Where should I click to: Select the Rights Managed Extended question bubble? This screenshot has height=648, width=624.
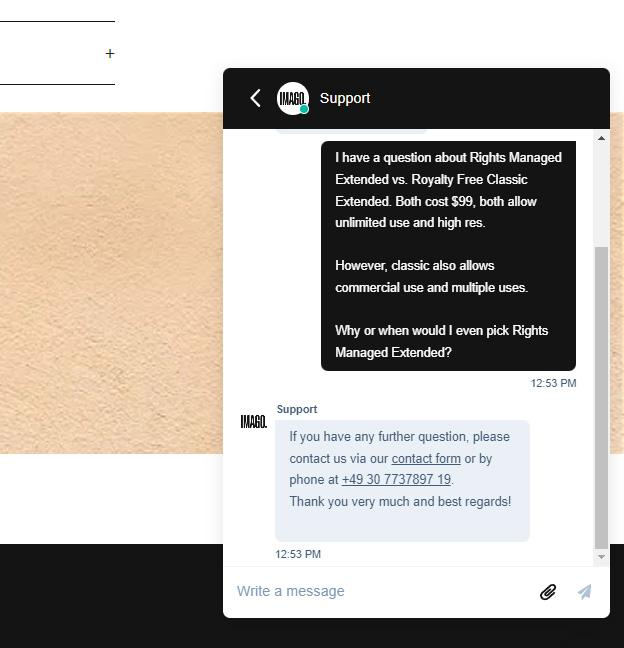pyautogui.click(x=448, y=255)
